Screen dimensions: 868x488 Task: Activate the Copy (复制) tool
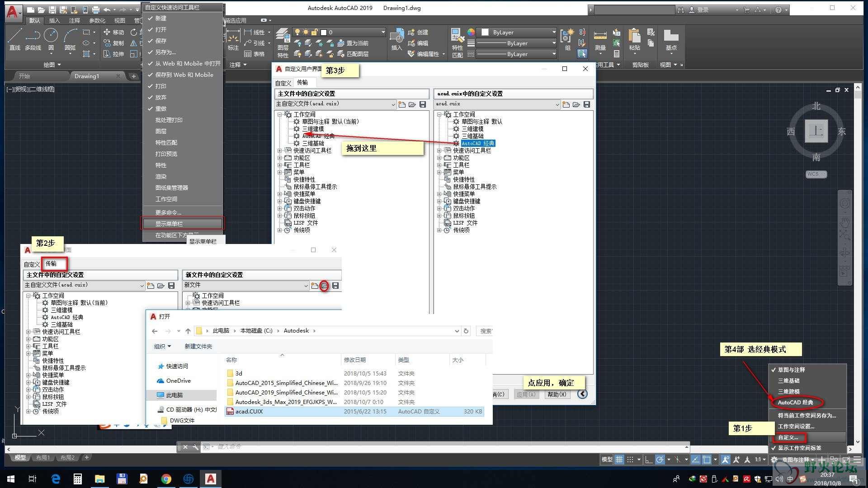113,43
